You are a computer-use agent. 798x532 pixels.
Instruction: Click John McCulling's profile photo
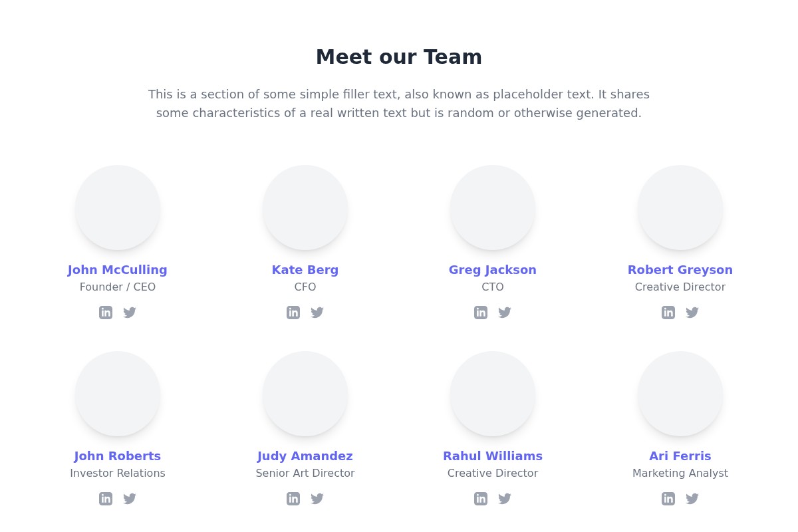point(117,207)
